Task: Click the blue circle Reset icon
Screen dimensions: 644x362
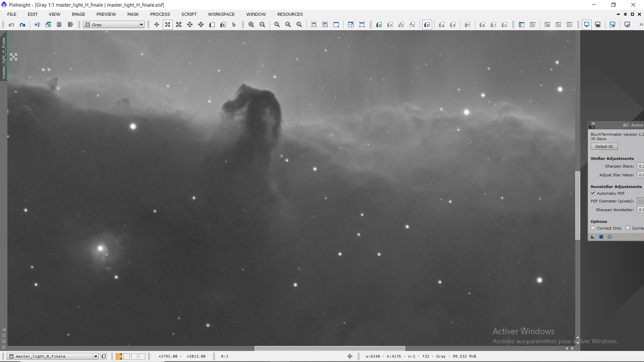Action: [x=609, y=237]
